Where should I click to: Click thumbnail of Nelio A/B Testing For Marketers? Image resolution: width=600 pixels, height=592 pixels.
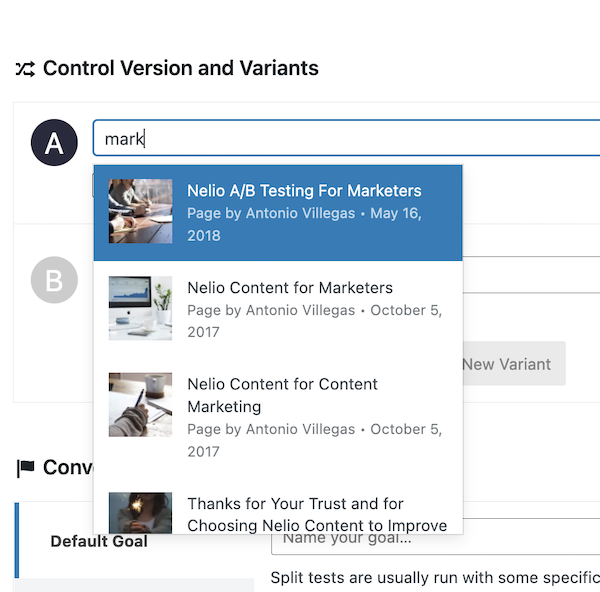click(140, 211)
